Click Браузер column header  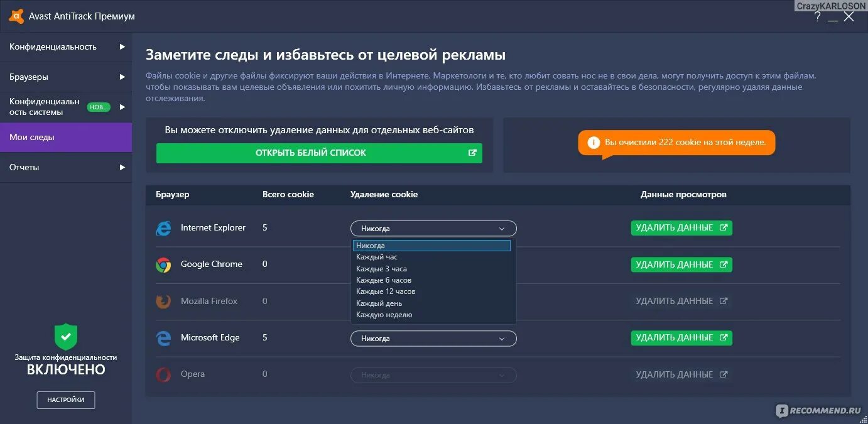coord(172,194)
